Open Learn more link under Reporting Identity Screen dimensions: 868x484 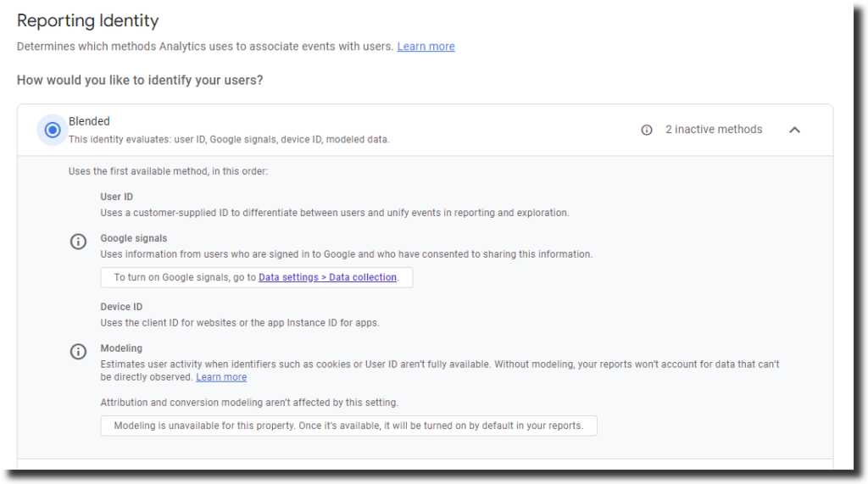coord(426,47)
